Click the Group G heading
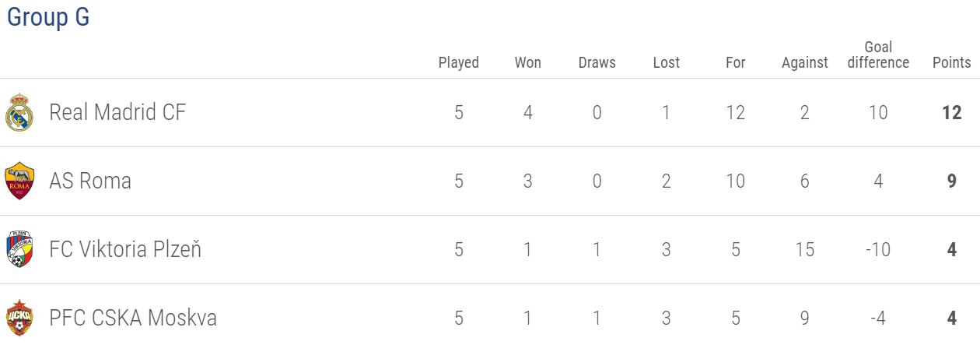Viewport: 980px width, 352px height. (48, 16)
